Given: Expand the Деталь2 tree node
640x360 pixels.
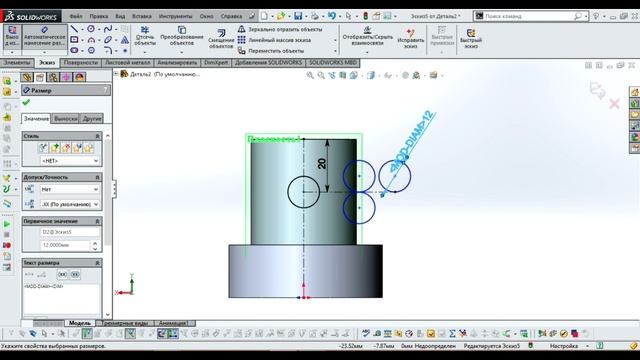Looking at the screenshot, I should tap(116, 74).
